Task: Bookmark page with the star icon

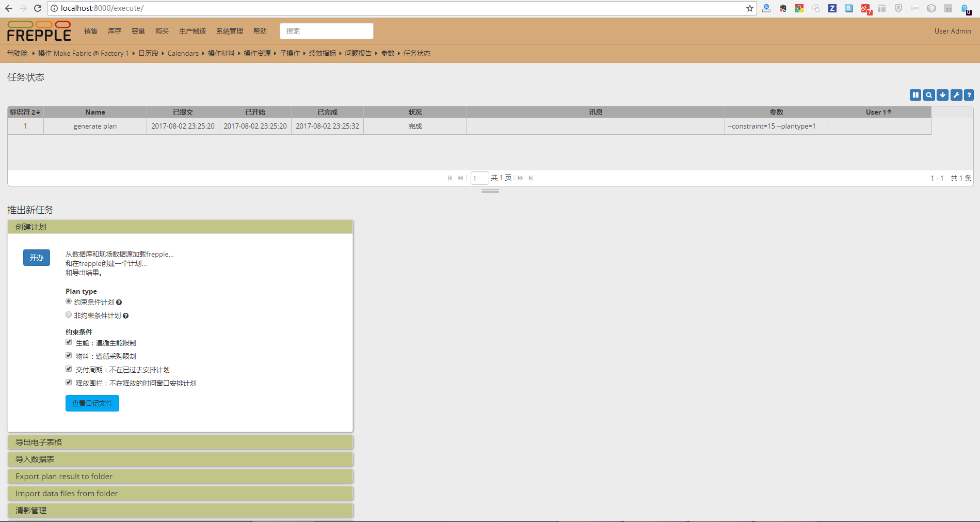Action: [x=749, y=8]
